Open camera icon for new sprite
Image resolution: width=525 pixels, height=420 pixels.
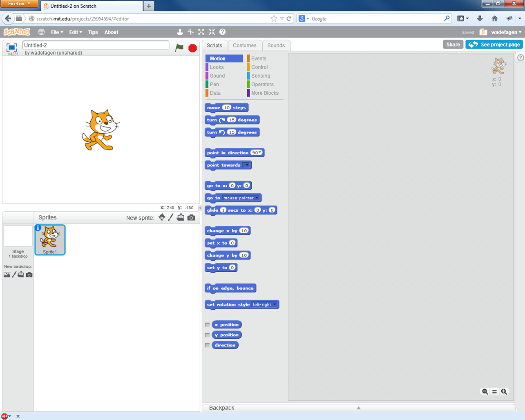pyautogui.click(x=191, y=218)
